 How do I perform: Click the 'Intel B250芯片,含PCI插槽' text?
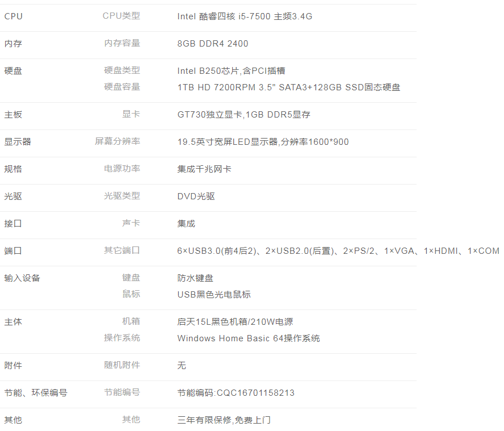[x=231, y=71]
